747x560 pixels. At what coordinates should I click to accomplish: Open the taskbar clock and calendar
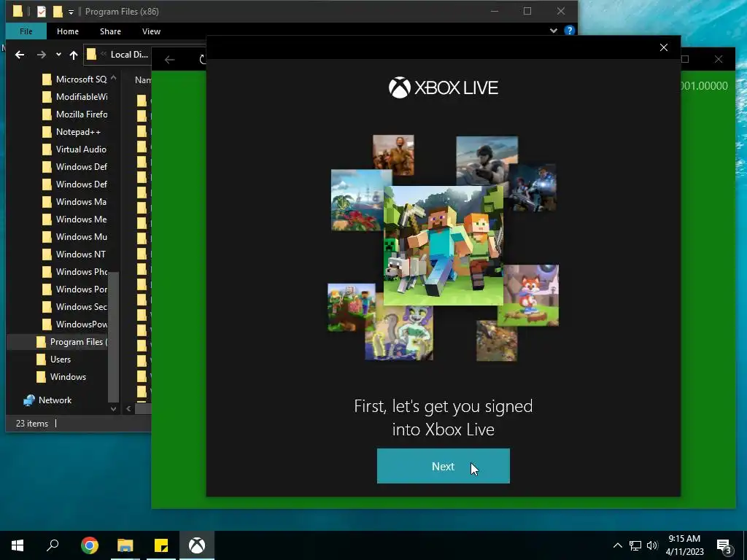pyautogui.click(x=684, y=545)
